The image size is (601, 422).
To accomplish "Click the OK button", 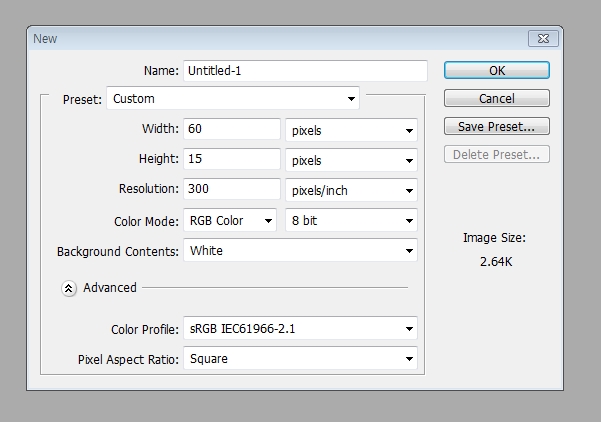I will pyautogui.click(x=496, y=71).
